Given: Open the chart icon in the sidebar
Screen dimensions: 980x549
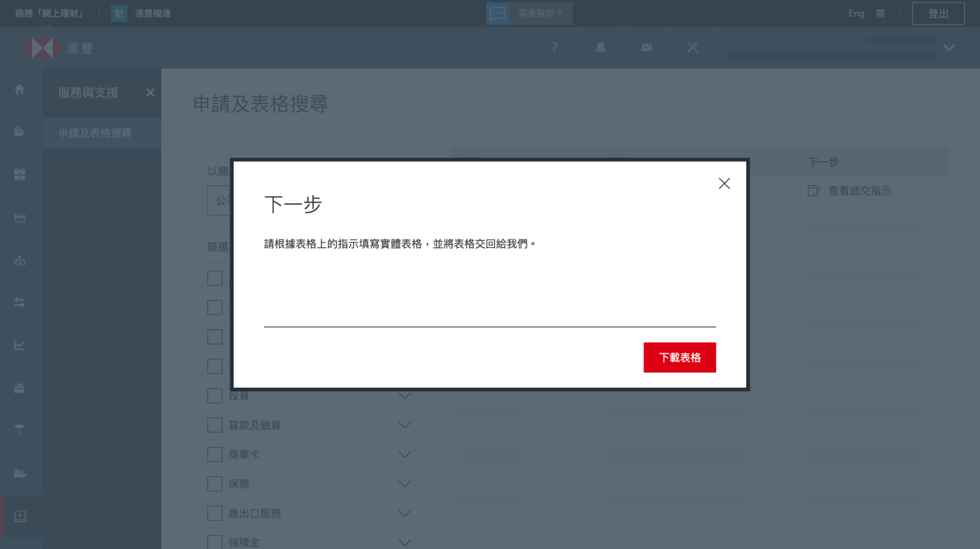Looking at the screenshot, I should tap(19, 345).
